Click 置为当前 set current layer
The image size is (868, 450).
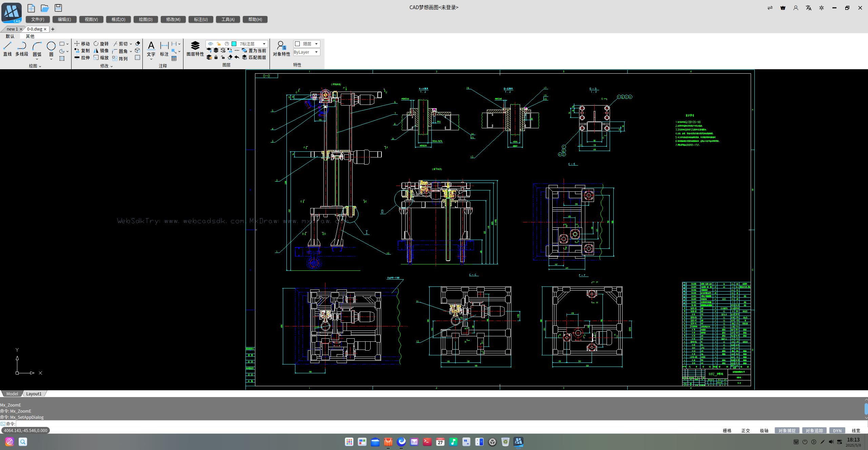coord(254,51)
